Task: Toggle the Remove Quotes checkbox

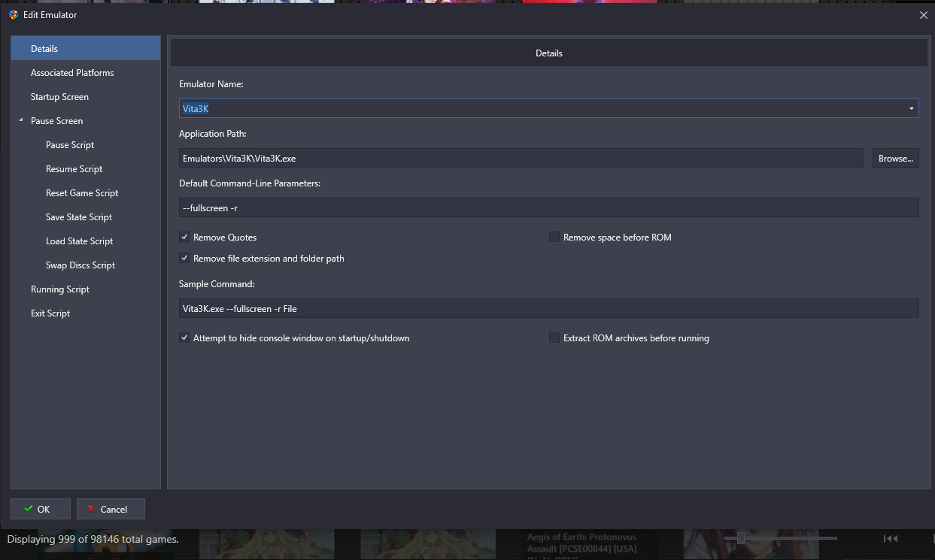Action: click(184, 237)
